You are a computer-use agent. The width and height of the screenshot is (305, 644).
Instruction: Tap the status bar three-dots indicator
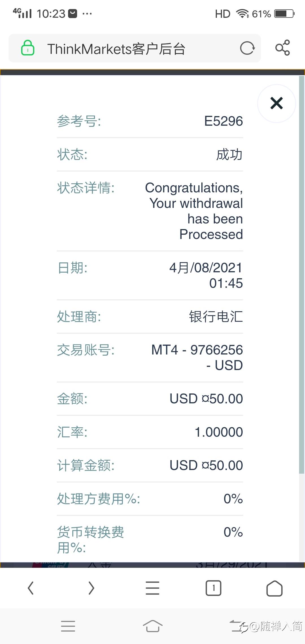point(87,14)
